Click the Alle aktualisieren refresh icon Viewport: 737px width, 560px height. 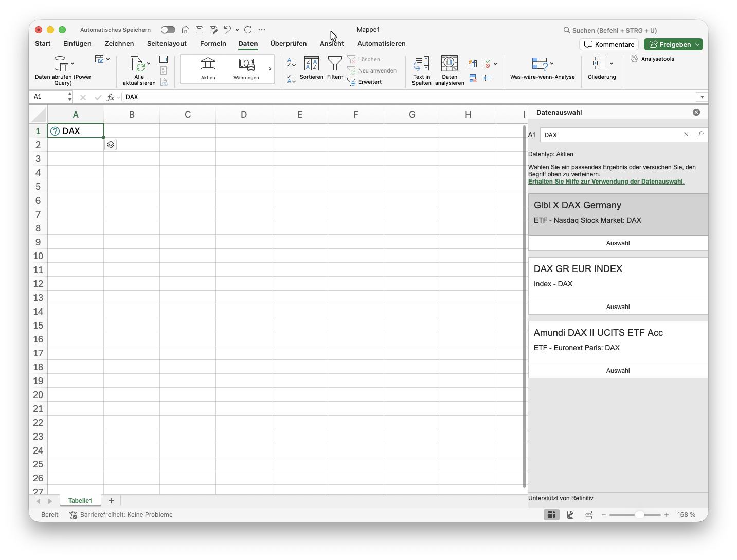click(137, 64)
